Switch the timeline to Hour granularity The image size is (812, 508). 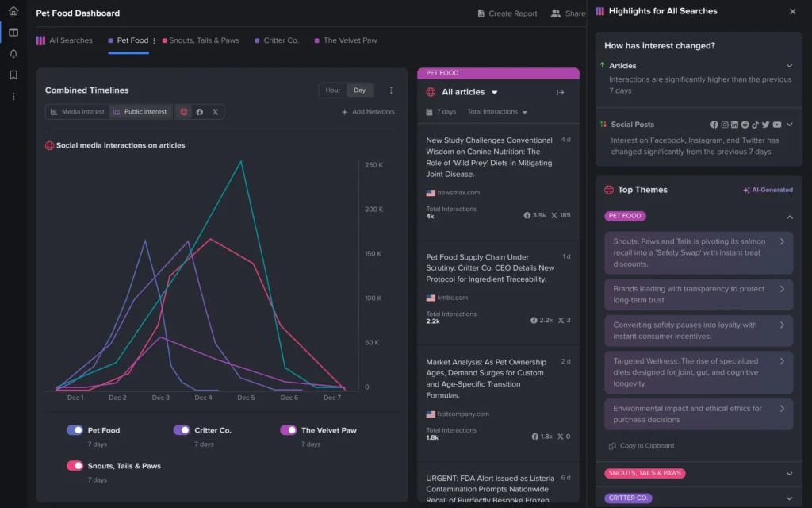(333, 90)
